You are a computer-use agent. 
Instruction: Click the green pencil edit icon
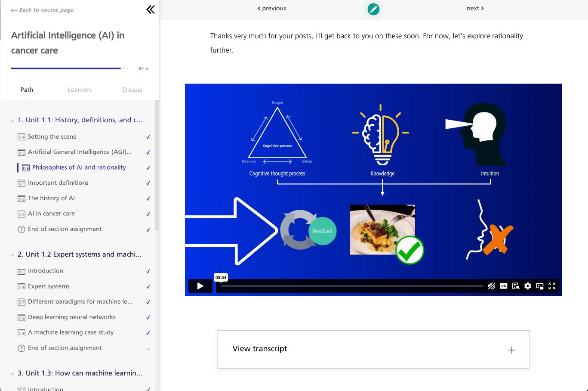(373, 9)
